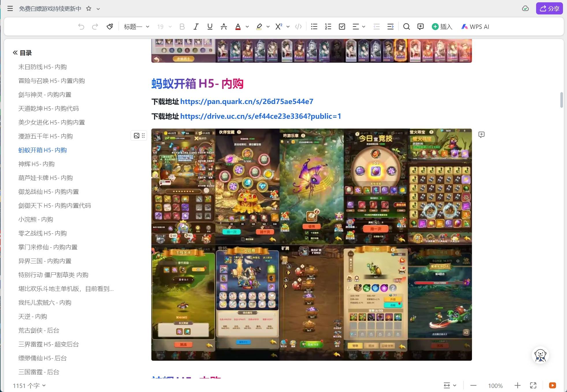The height and width of the screenshot is (392, 567).
Task: Toggle superscript formatting
Action: coord(279,27)
